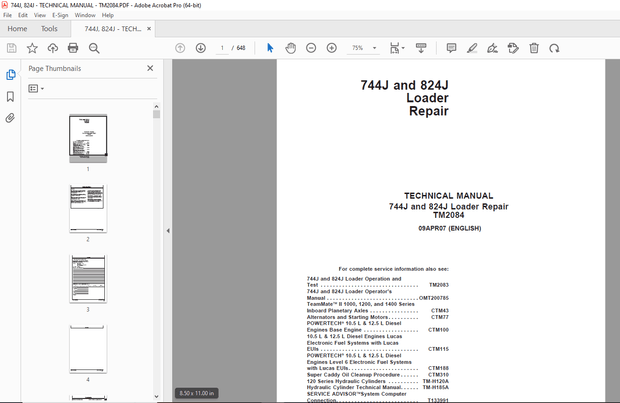
Task: Activate the Hand pan tool
Action: 291,48
